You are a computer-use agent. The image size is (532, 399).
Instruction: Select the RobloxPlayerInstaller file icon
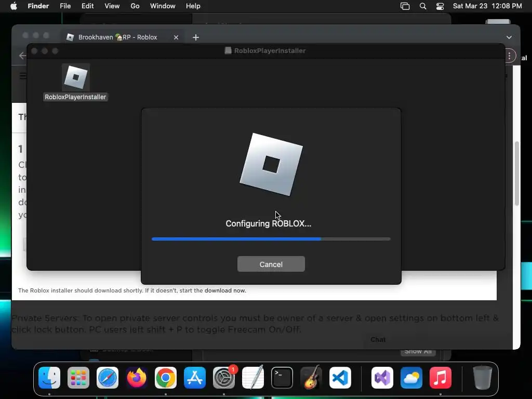point(76,77)
